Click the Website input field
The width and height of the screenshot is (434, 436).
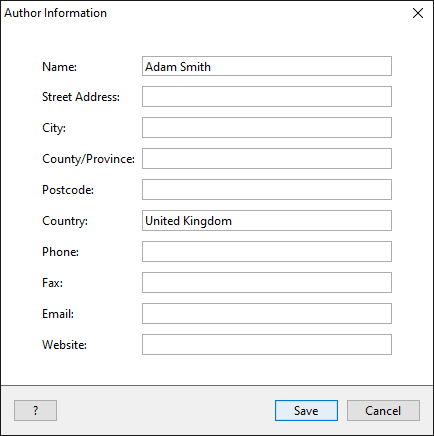267,345
